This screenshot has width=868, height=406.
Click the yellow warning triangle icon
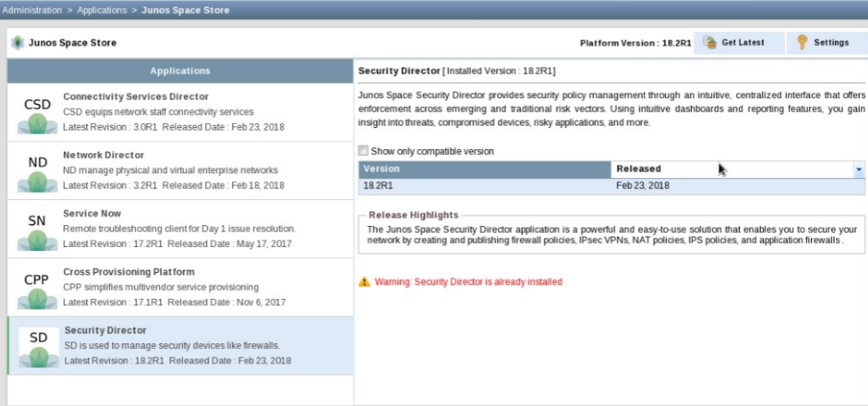[x=364, y=282]
